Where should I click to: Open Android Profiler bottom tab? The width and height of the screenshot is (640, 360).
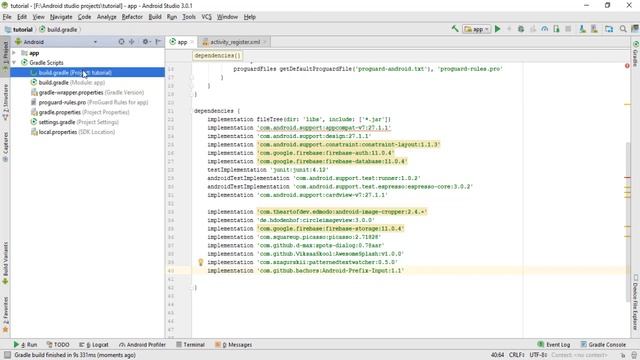tap(142, 345)
